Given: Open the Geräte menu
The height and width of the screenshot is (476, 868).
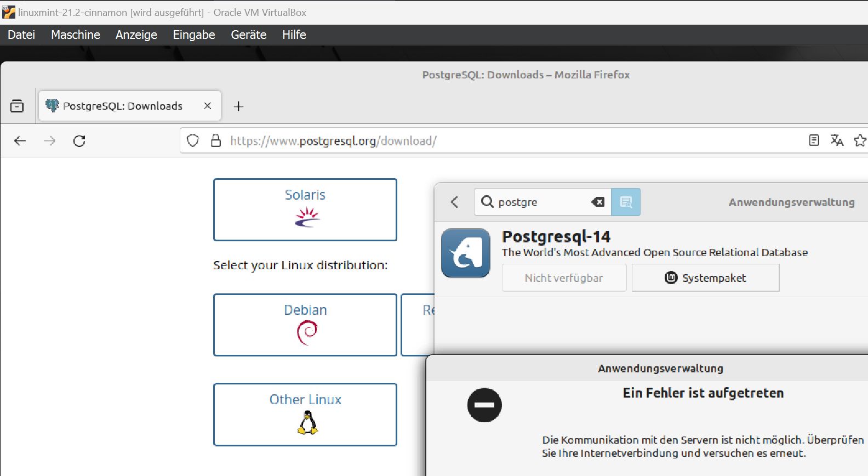Looking at the screenshot, I should click(249, 35).
